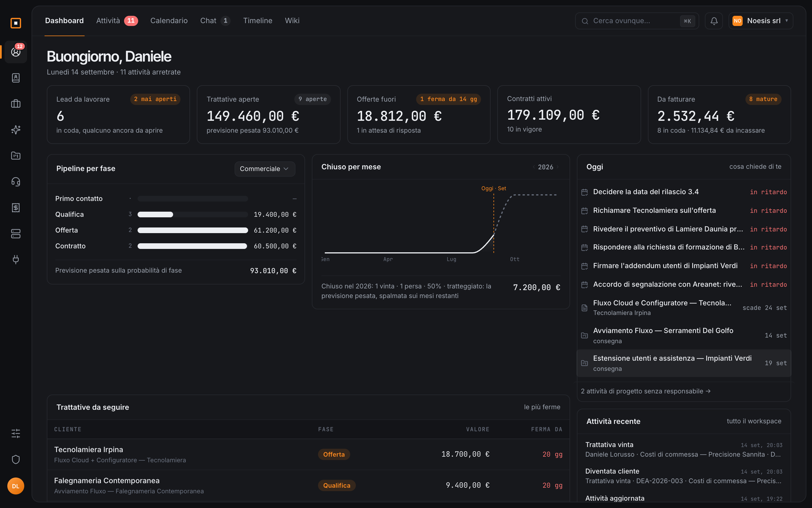Click the Contratti attivi card

(x=569, y=115)
